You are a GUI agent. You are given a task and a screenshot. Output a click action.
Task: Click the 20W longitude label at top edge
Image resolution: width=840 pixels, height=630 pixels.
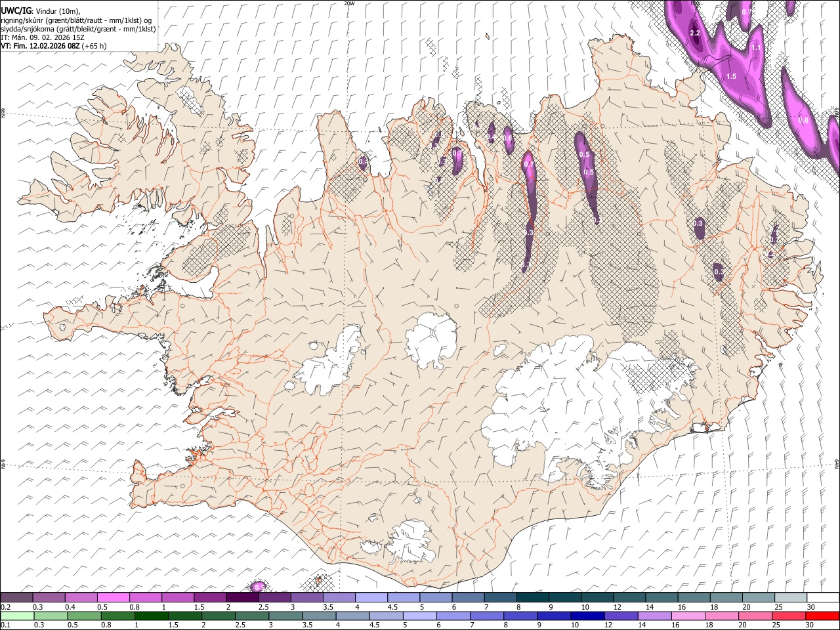pyautogui.click(x=349, y=3)
